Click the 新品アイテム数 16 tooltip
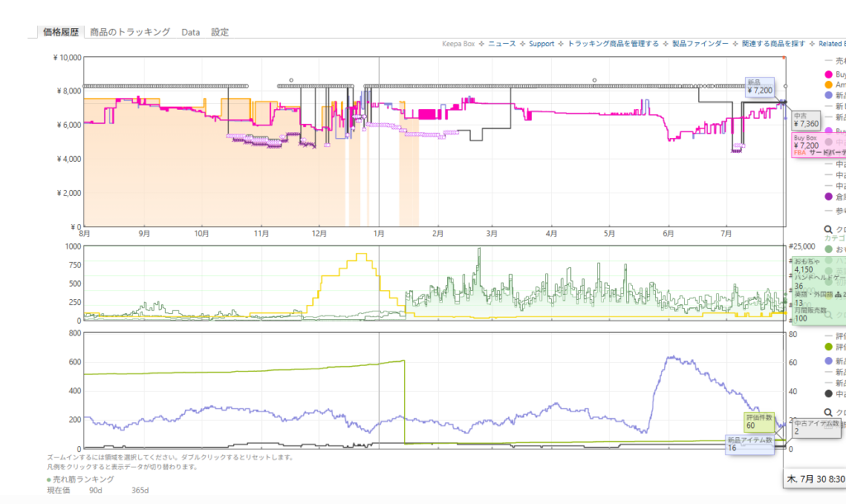The width and height of the screenshot is (846, 504). tap(749, 445)
